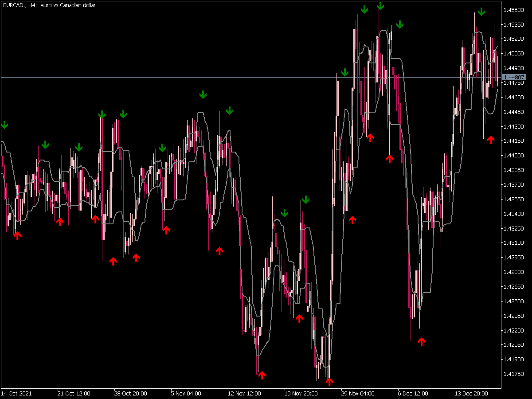Click the 1.42050 price scale label
Image resolution: width=532 pixels, height=399 pixels.
click(514, 345)
